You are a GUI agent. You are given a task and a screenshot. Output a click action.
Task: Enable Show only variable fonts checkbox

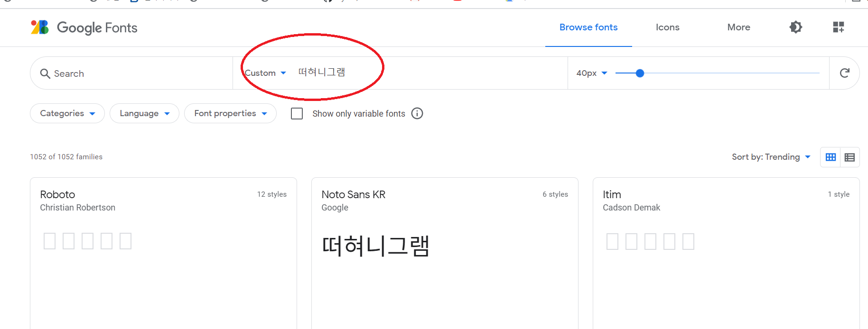tap(297, 113)
